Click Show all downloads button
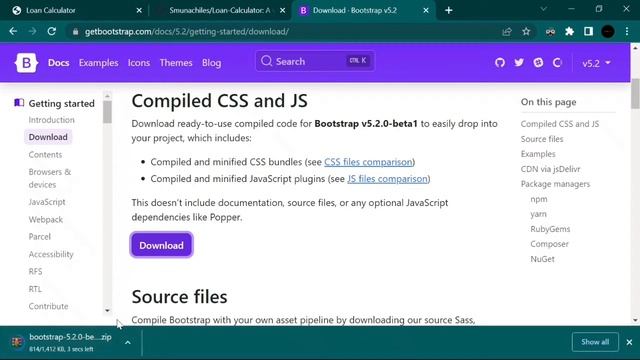Viewport: 640px width, 360px height. tap(595, 342)
